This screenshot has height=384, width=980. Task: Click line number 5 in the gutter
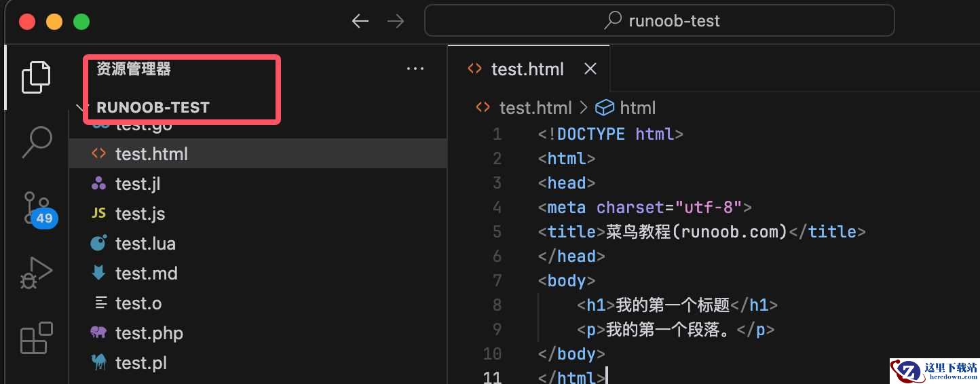coord(497,232)
